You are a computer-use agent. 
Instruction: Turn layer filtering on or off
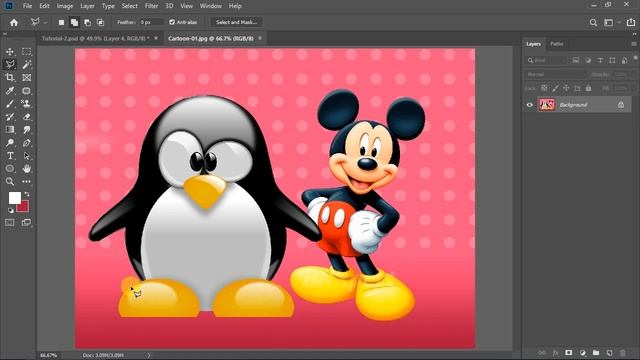(636, 59)
